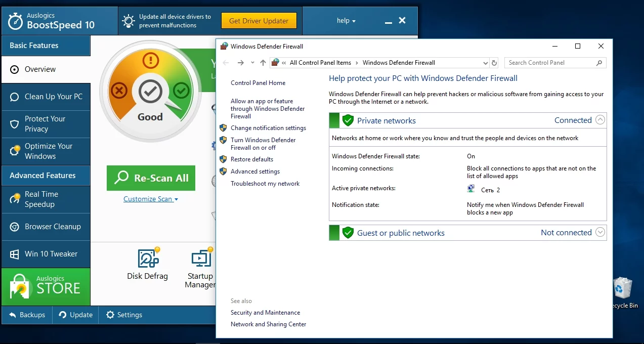Click the Get Driver Updater button
The image size is (644, 344).
coord(259,21)
